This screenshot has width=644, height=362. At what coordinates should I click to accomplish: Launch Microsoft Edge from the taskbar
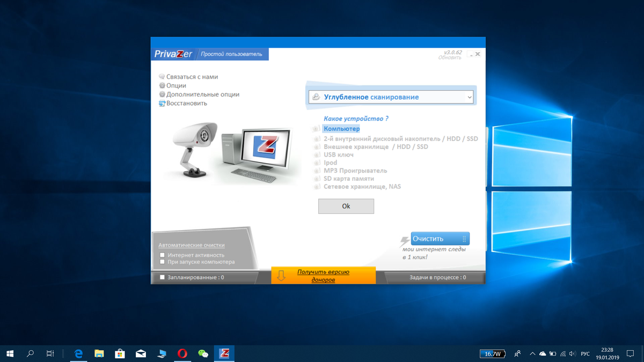pos(78,353)
